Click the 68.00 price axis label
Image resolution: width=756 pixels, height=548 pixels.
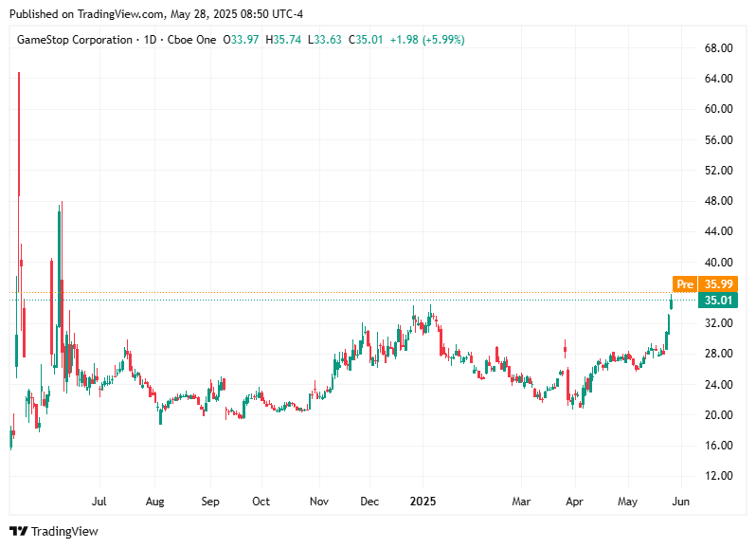[x=718, y=48]
